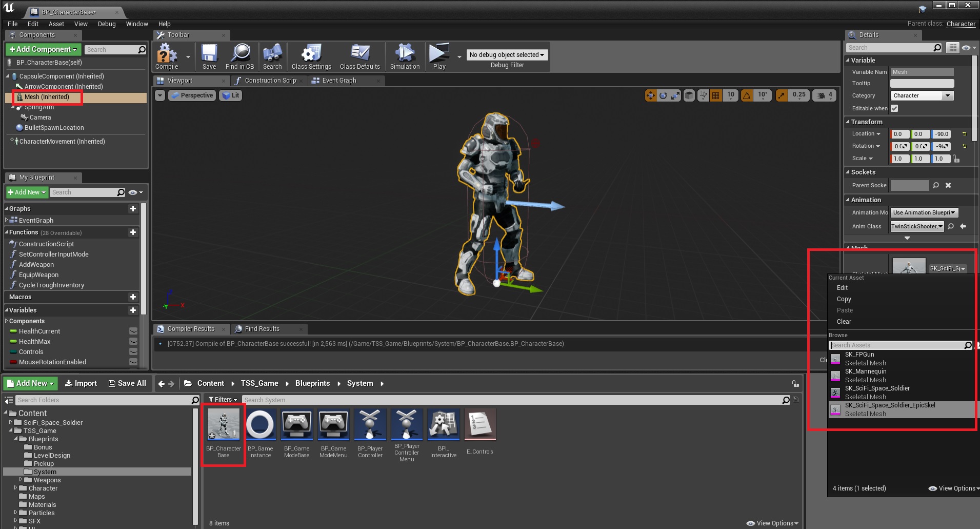Click the Add Component button
Viewport: 980px width, 529px height.
point(43,49)
